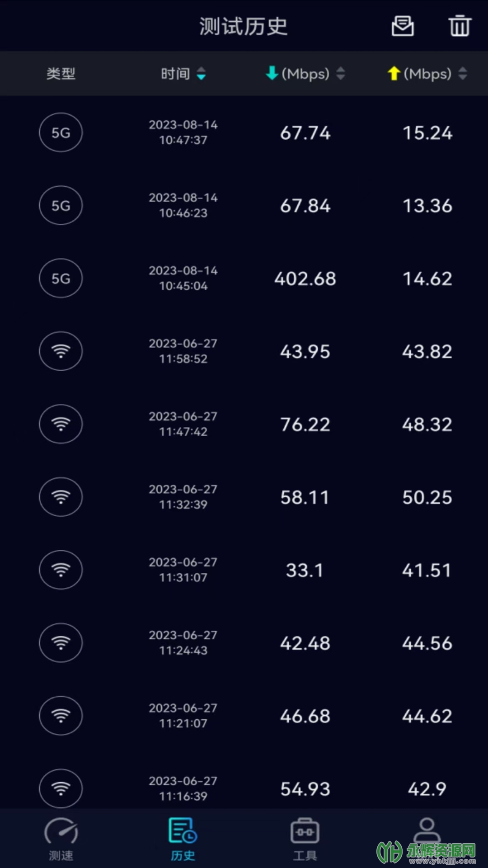The image size is (488, 868).
Task: Tap the 类型 type column header
Action: (61, 74)
